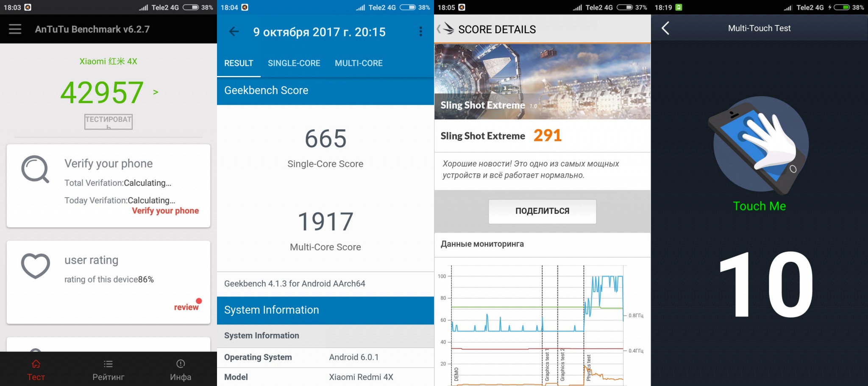
Task: Click the Sling Shot Extreme score 291
Action: 547,136
